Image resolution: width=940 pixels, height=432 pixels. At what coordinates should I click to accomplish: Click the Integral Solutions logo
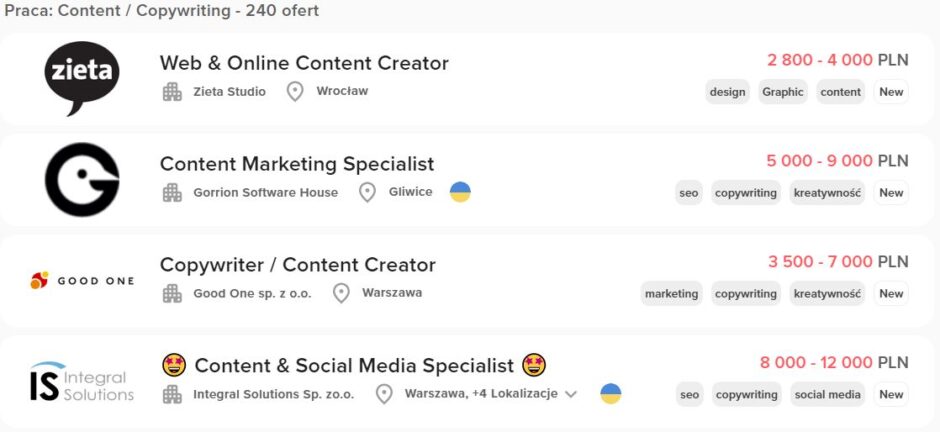click(82, 381)
